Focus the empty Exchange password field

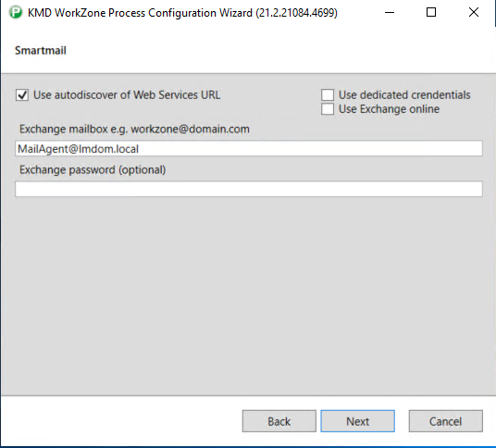249,189
